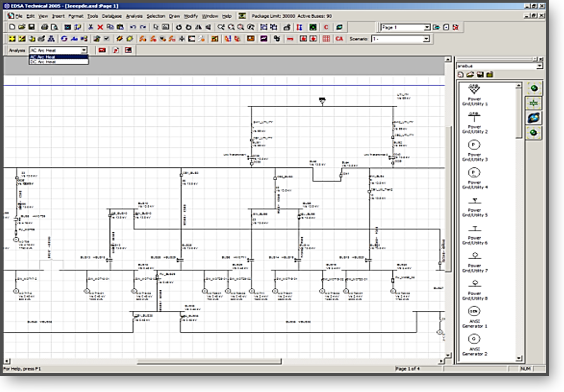Create a new file with the New icon
Viewport: 564px width, 392px height.
click(12, 27)
